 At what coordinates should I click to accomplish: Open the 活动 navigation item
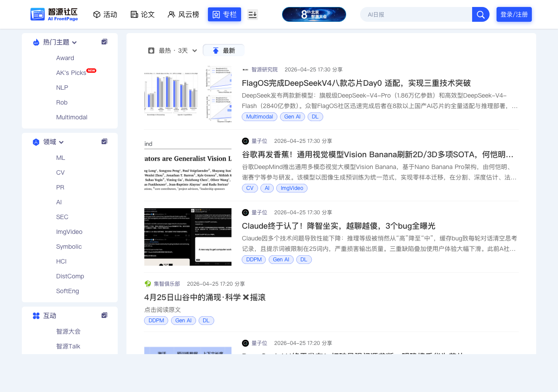(105, 14)
